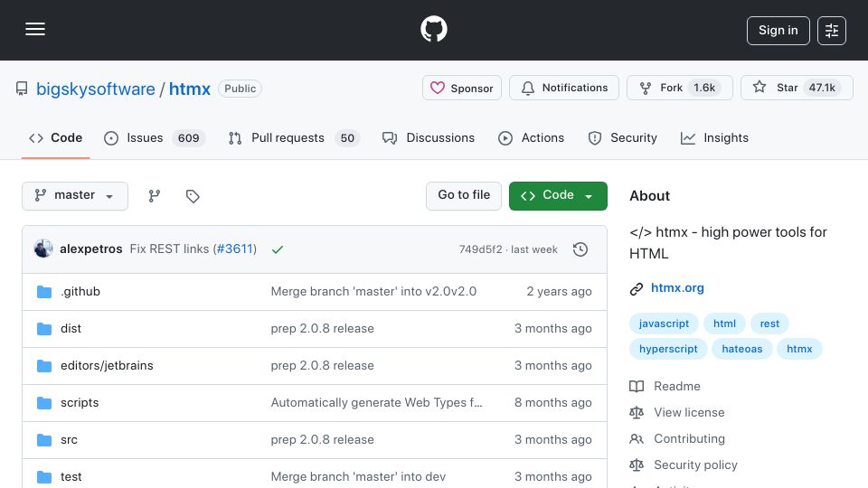868x488 pixels.
Task: Open the hamburger navigation menu
Action: click(35, 29)
